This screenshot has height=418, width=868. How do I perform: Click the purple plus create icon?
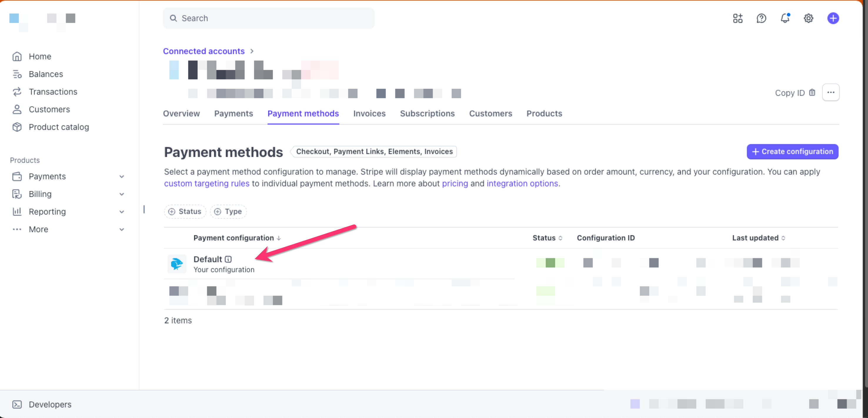coord(833,18)
